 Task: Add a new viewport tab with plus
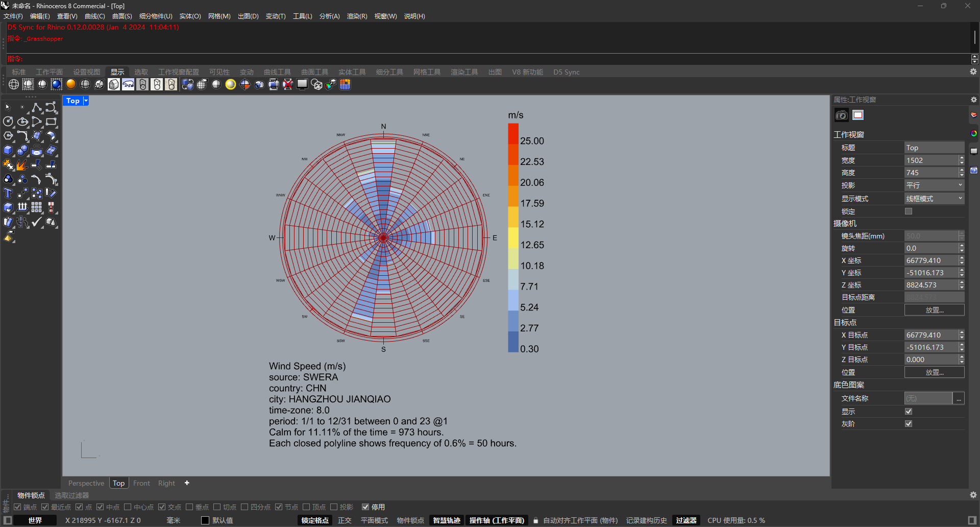[187, 483]
